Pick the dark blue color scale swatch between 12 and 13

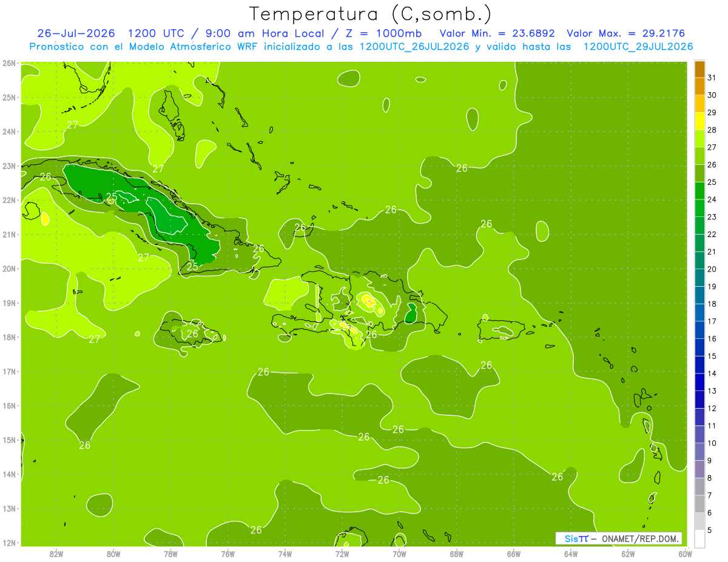(x=699, y=400)
